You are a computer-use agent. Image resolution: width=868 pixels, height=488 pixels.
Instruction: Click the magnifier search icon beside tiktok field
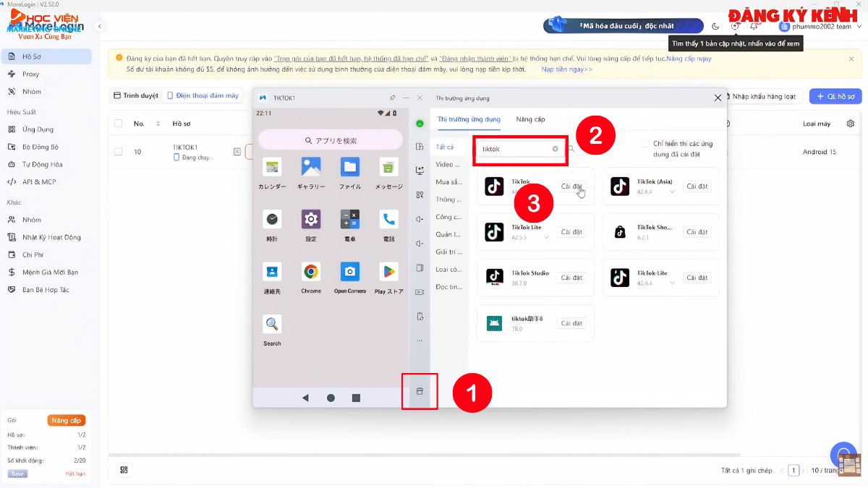(571, 149)
